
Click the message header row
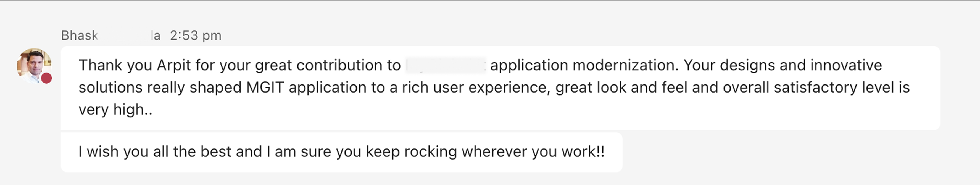point(141,35)
